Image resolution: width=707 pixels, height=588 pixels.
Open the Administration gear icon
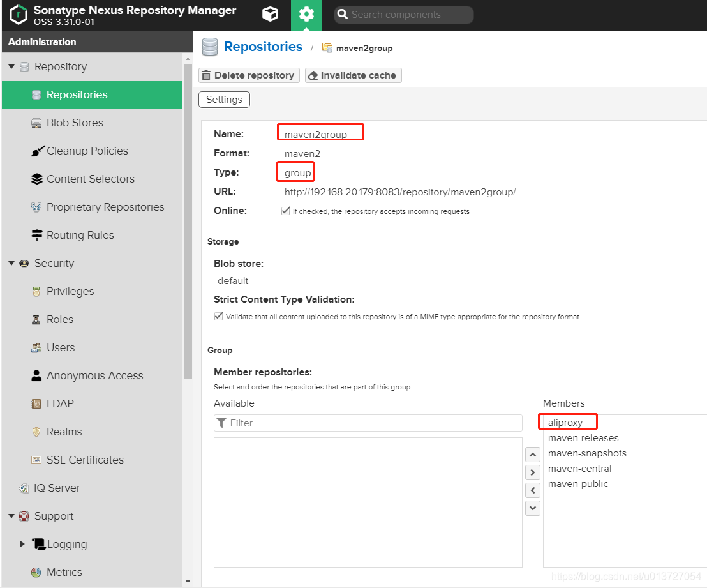(x=307, y=15)
